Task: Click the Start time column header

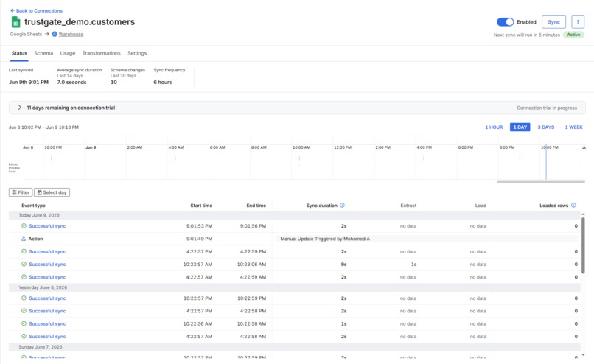Action: pyautogui.click(x=201, y=206)
